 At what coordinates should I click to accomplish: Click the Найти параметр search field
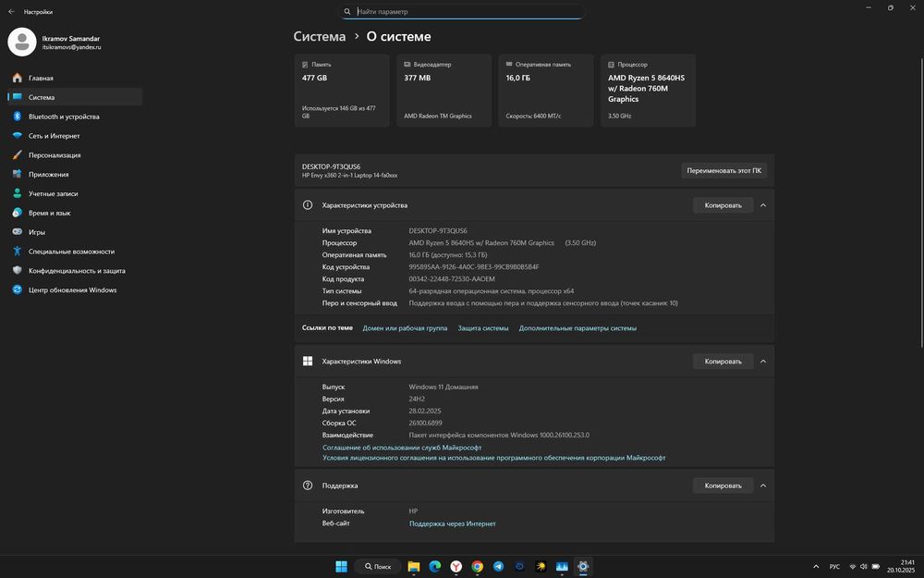coord(462,12)
